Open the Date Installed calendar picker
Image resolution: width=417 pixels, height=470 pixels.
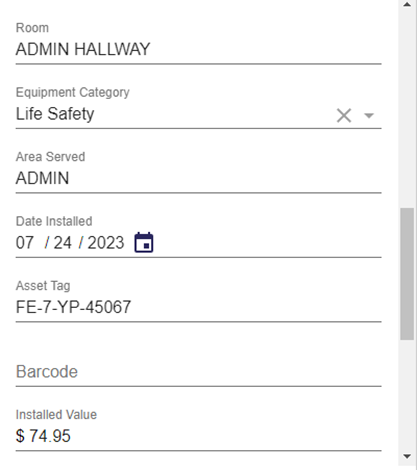(x=144, y=242)
